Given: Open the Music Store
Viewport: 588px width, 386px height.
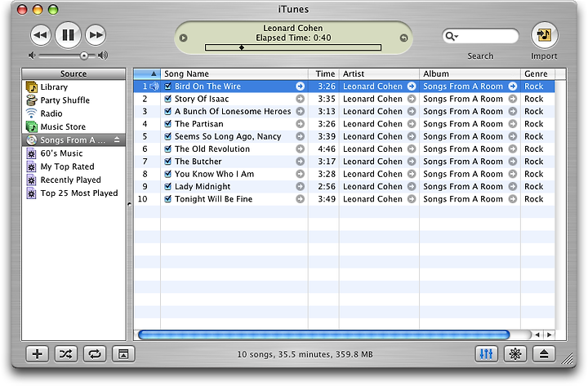Looking at the screenshot, I should (73, 126).
